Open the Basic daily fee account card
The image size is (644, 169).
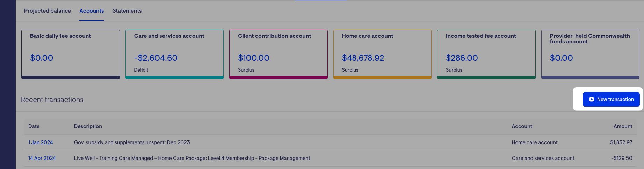(x=70, y=54)
